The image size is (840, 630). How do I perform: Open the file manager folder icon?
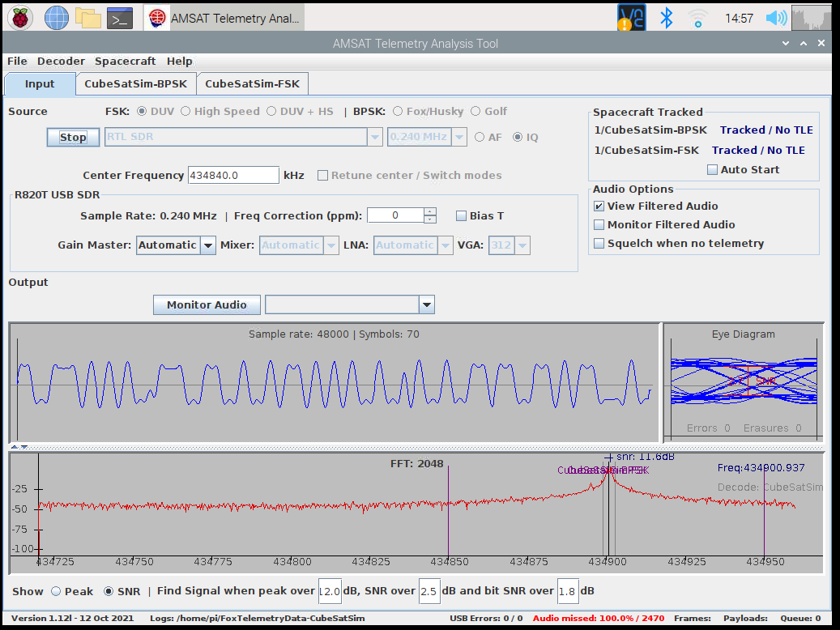[87, 17]
